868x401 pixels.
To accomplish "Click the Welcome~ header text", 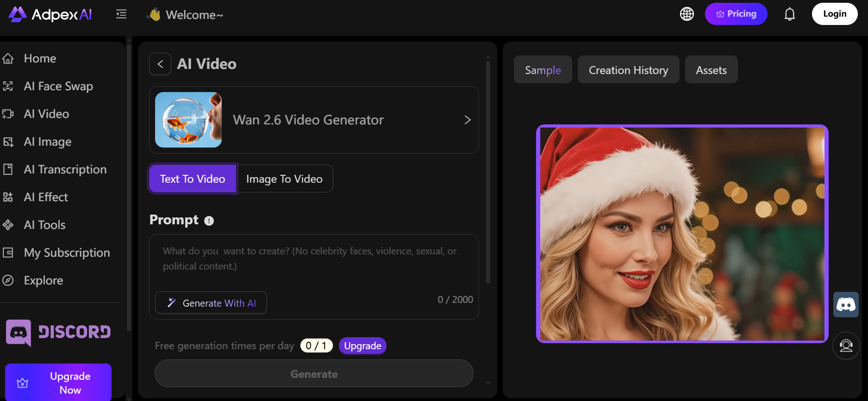I will pos(194,15).
